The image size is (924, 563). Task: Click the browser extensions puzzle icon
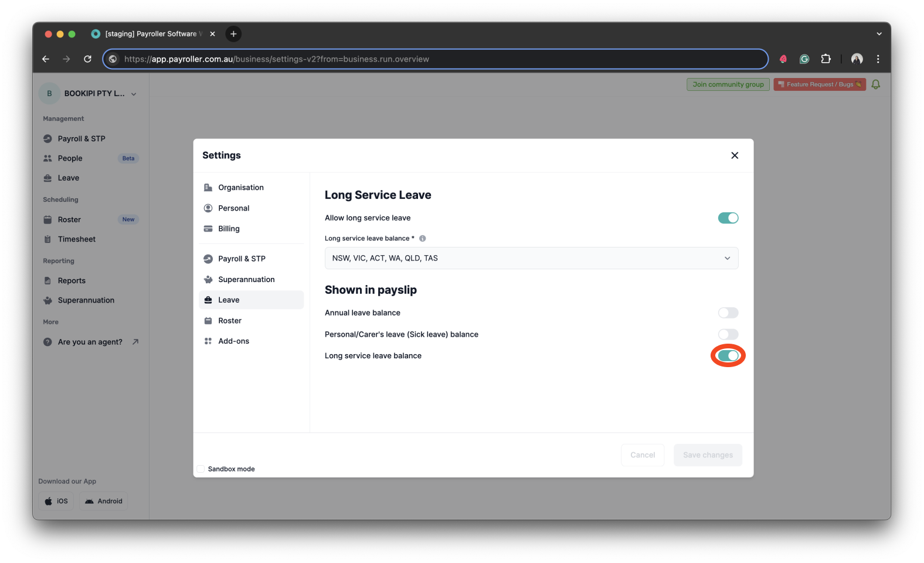click(x=826, y=59)
